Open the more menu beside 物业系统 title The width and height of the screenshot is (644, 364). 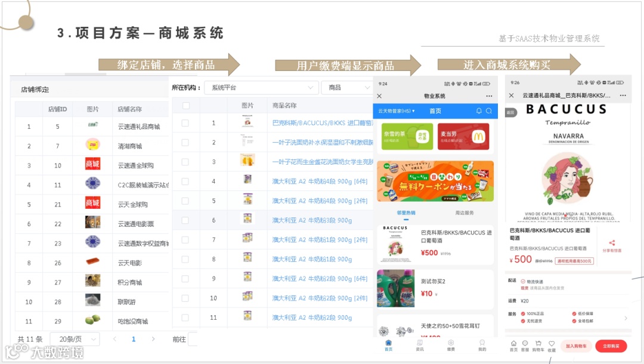489,96
